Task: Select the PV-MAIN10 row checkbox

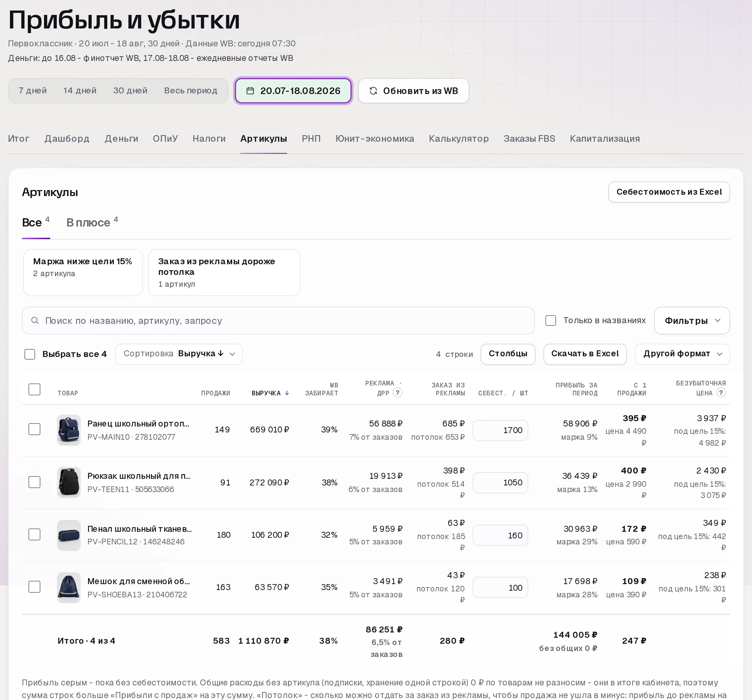Action: (34, 429)
